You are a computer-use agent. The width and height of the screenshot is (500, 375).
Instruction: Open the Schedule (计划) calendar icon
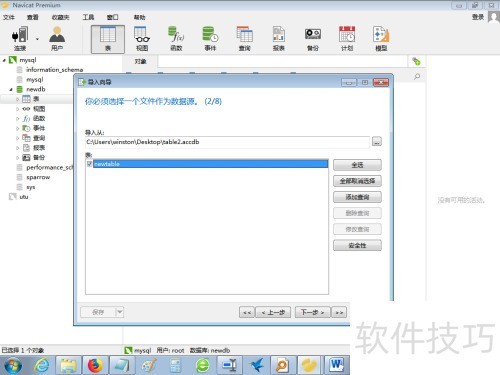point(347,38)
